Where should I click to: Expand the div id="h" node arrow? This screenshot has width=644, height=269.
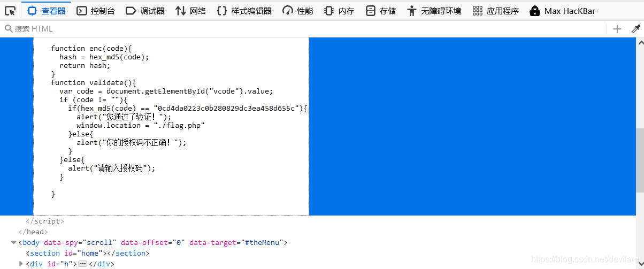[21, 264]
